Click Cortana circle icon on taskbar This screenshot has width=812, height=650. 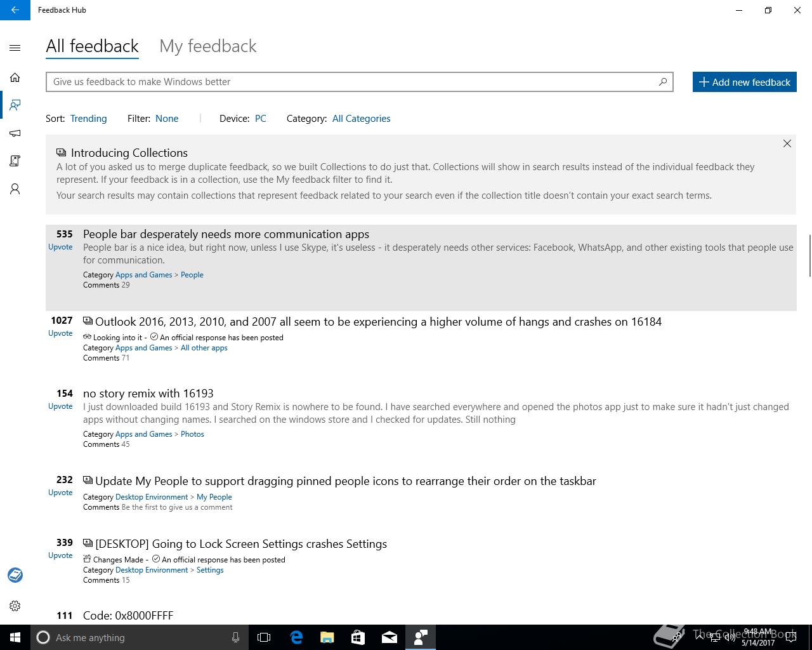(x=43, y=637)
